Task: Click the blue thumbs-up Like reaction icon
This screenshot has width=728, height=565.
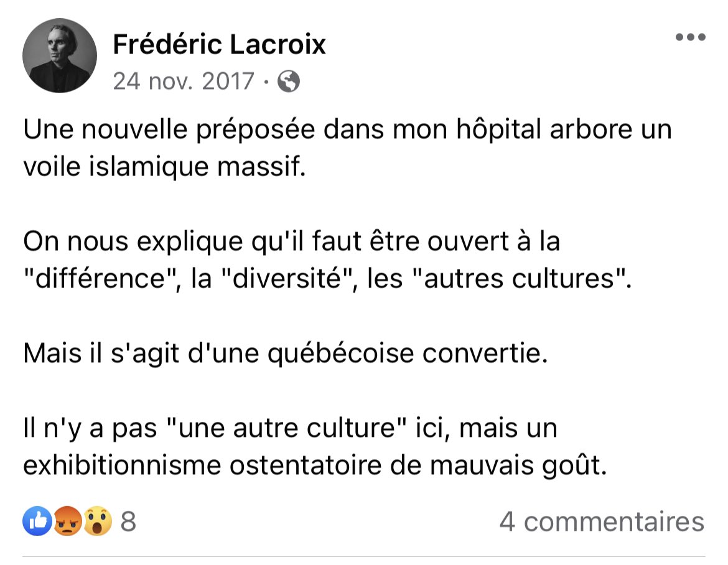Action: click(37, 521)
